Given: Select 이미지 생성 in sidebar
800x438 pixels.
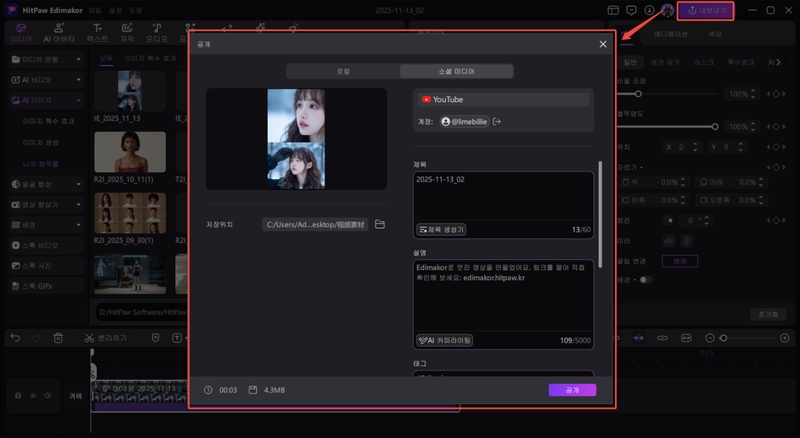Looking at the screenshot, I should (40, 142).
